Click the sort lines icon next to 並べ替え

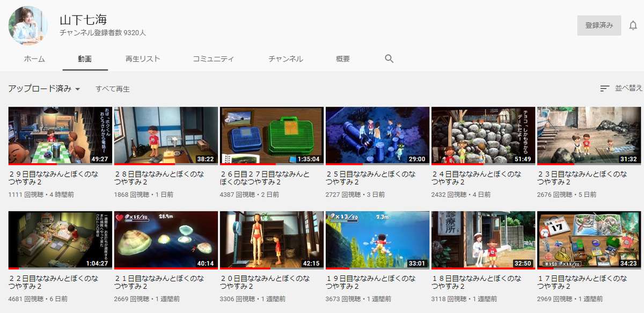pos(605,89)
